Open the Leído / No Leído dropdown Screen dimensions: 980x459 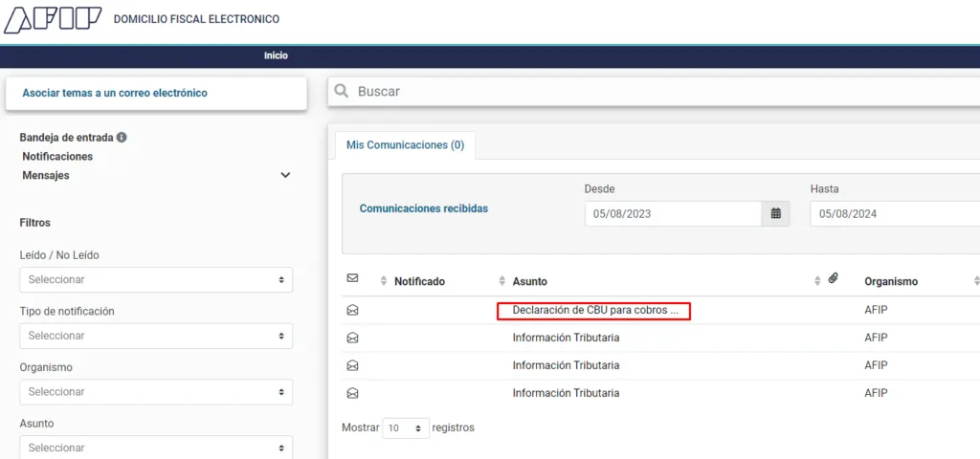pos(156,280)
